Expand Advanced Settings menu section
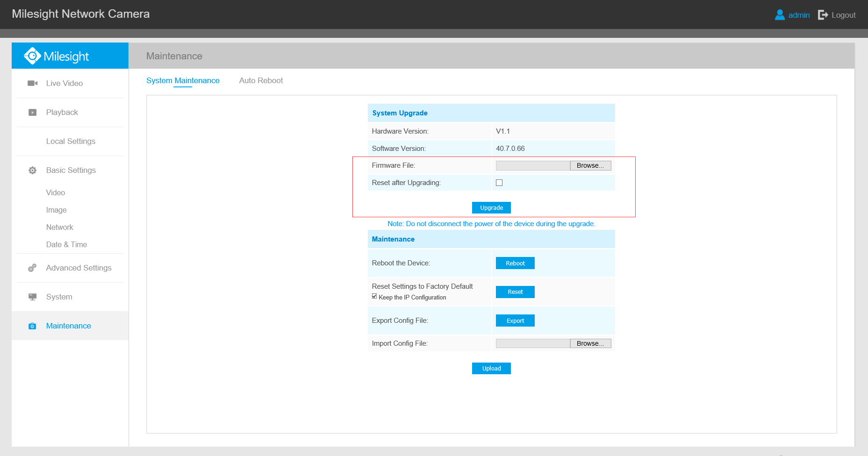The image size is (868, 456). [79, 268]
